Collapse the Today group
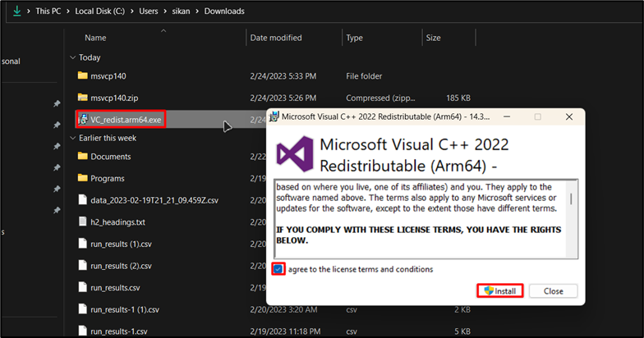Image resolution: width=644 pixels, height=338 pixels. tap(72, 57)
